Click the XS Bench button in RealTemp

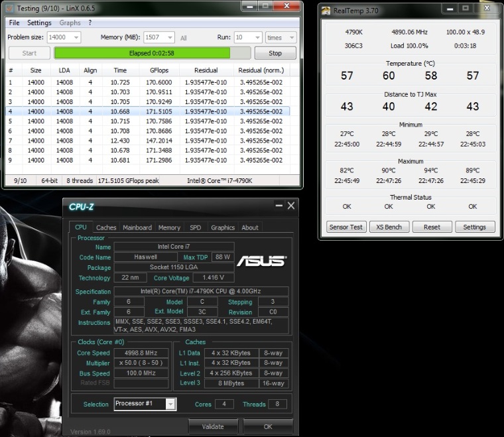click(x=389, y=227)
